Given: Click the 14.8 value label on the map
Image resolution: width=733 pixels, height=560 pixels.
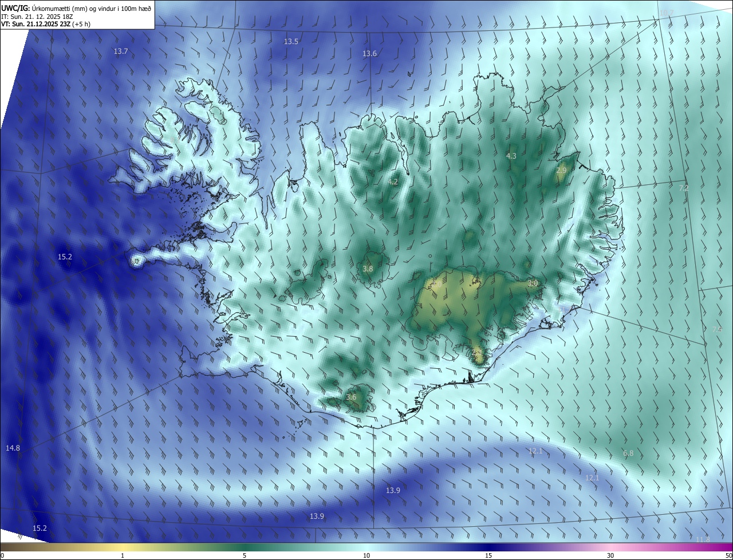Looking at the screenshot, I should tap(13, 448).
